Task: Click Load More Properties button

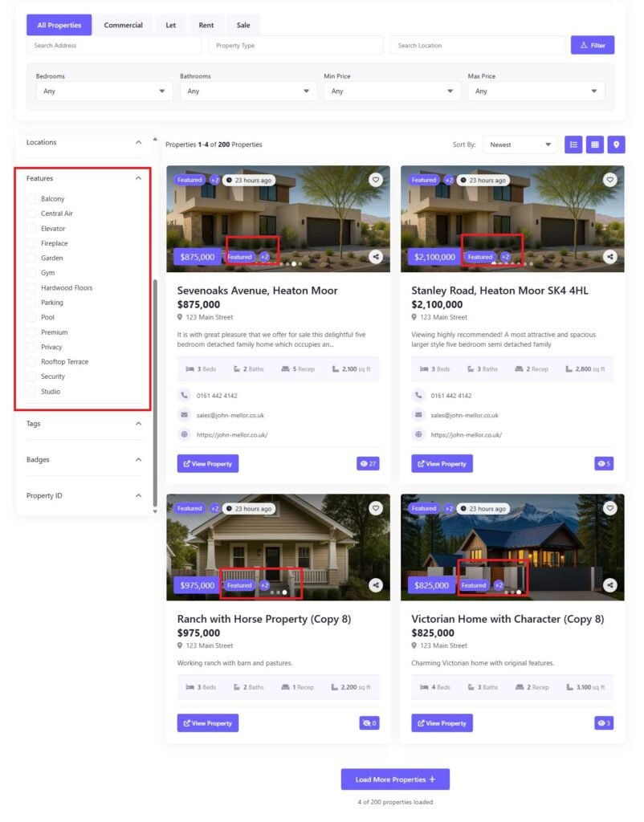Action: click(395, 779)
